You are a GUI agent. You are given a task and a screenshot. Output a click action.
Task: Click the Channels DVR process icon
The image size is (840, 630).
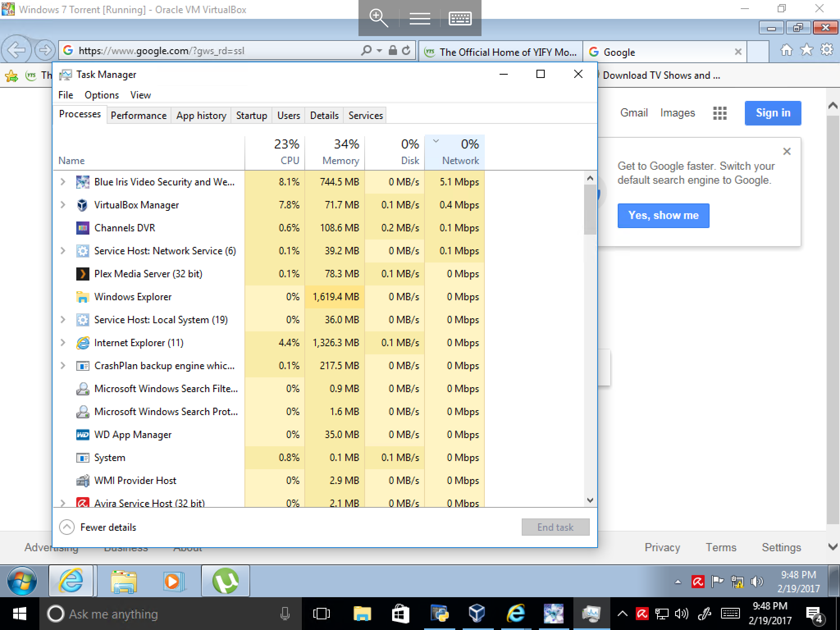click(82, 228)
